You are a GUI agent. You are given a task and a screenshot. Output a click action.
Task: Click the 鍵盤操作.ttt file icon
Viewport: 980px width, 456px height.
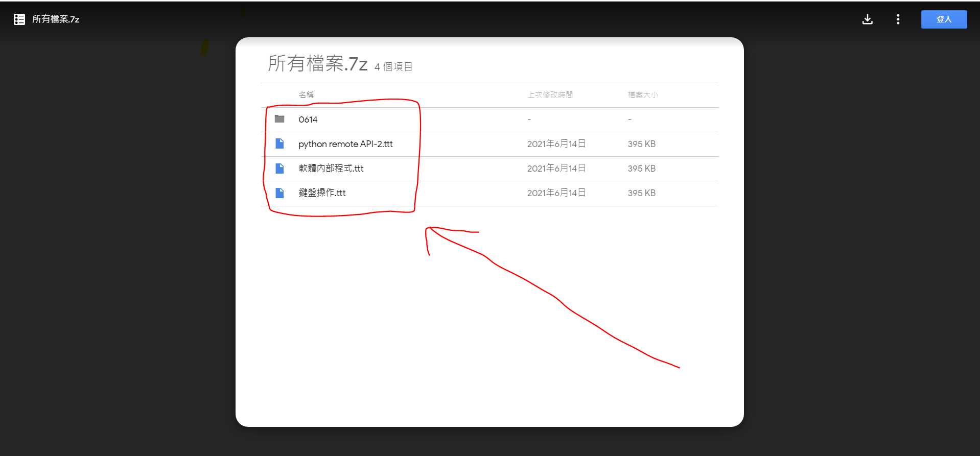click(x=279, y=193)
